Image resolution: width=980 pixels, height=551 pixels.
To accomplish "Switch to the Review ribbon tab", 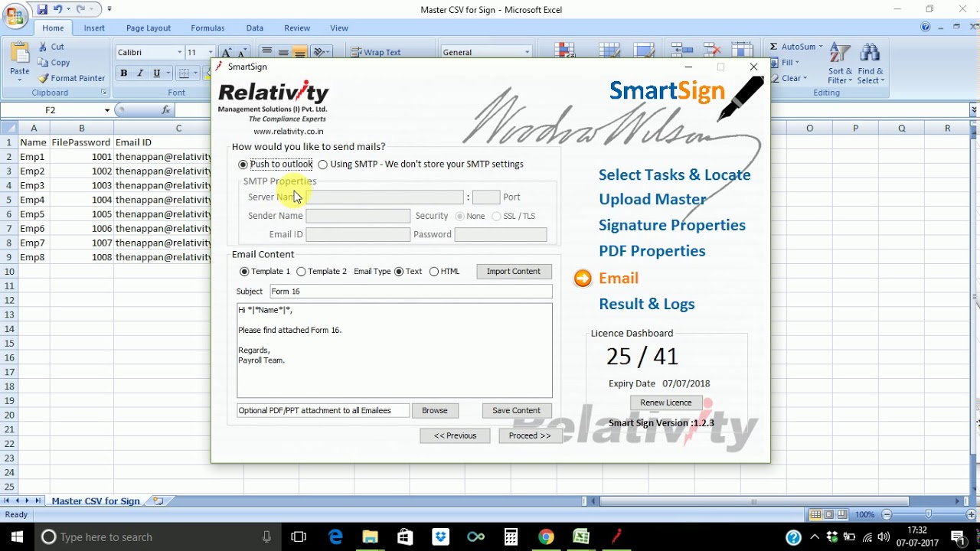I will (297, 28).
